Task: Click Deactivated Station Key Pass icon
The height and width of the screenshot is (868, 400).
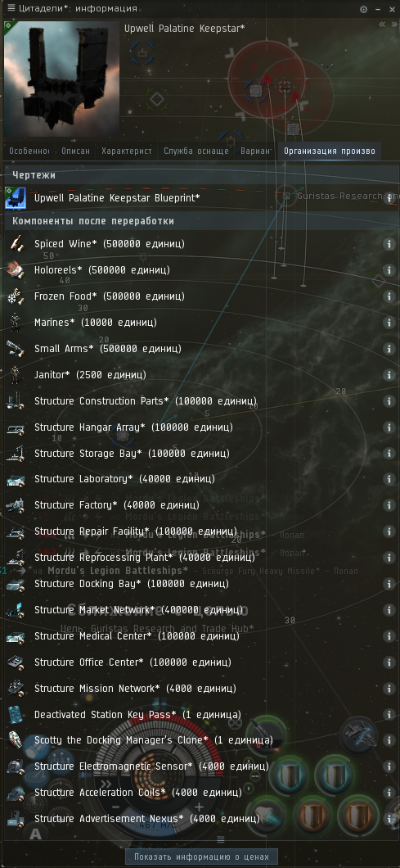Action: click(16, 714)
